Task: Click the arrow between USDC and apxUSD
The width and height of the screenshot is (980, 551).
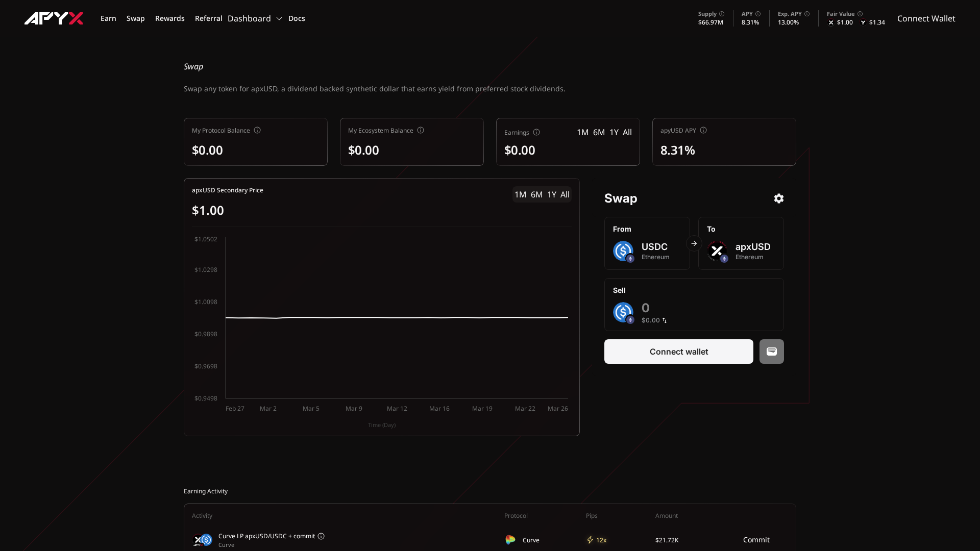Action: 694,243
